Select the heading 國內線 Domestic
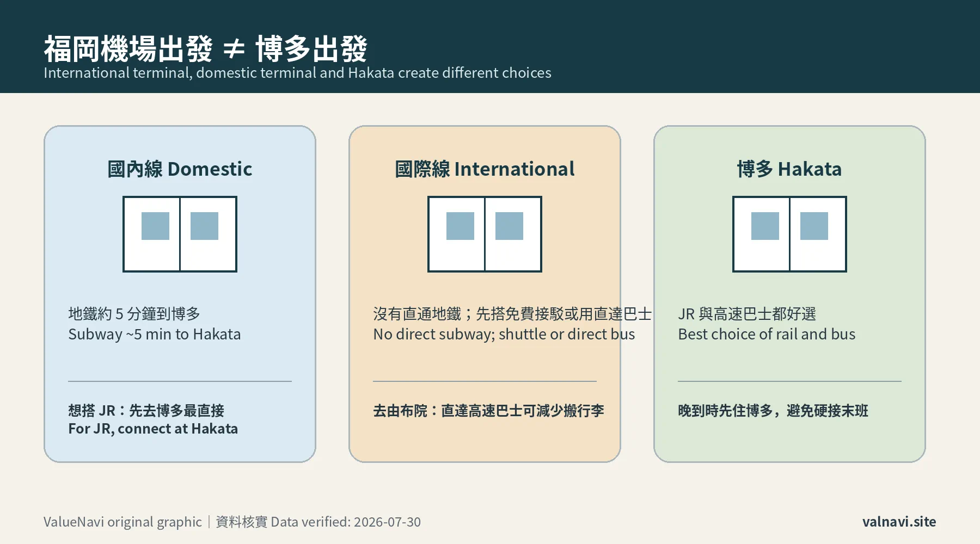980x544 pixels. [180, 169]
